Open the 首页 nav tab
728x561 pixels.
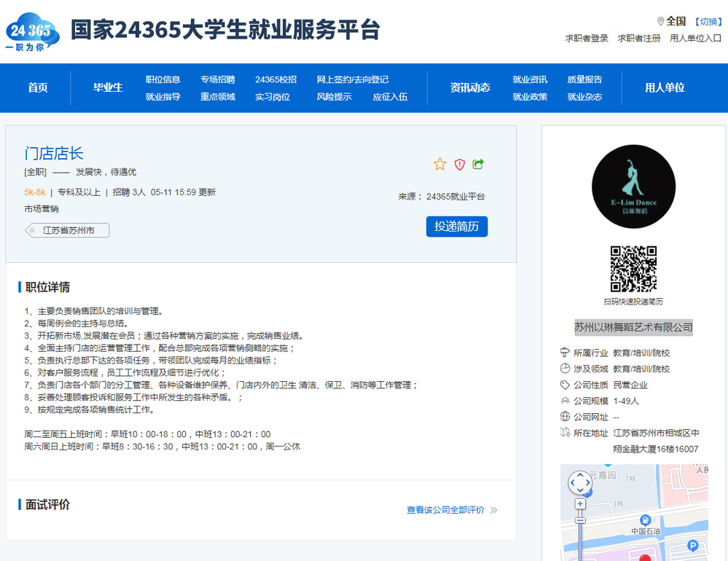coord(38,87)
